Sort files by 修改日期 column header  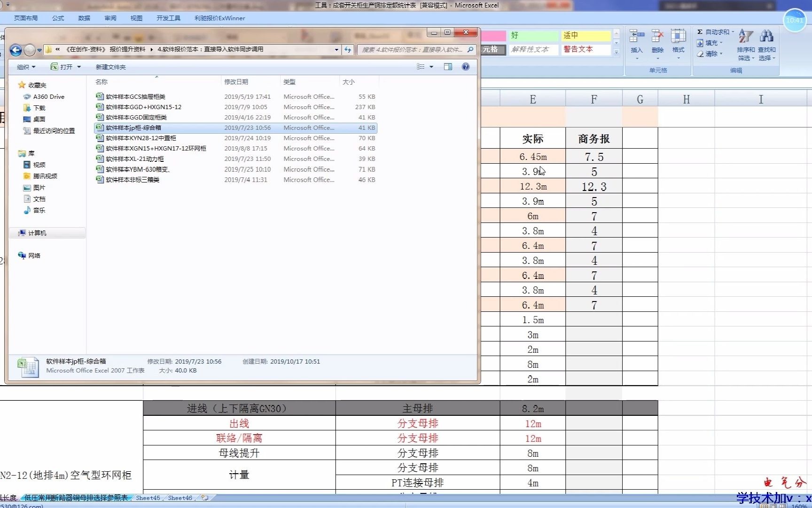[250, 82]
